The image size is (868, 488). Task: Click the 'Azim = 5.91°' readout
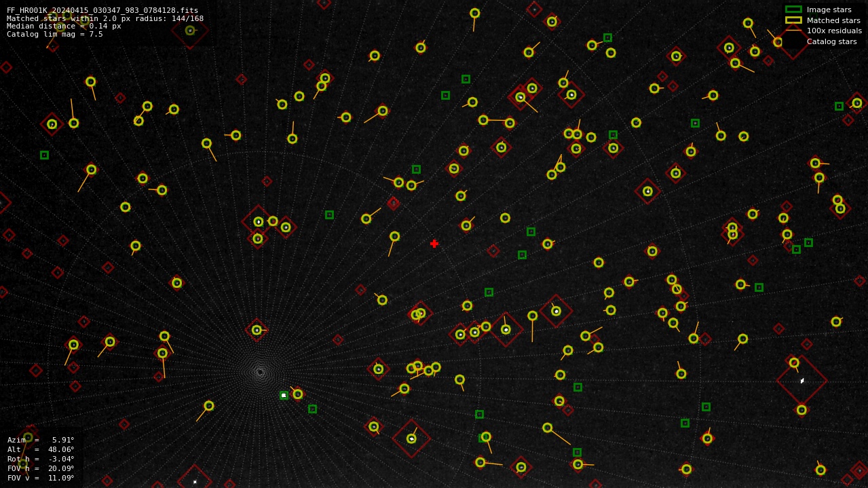pos(41,440)
